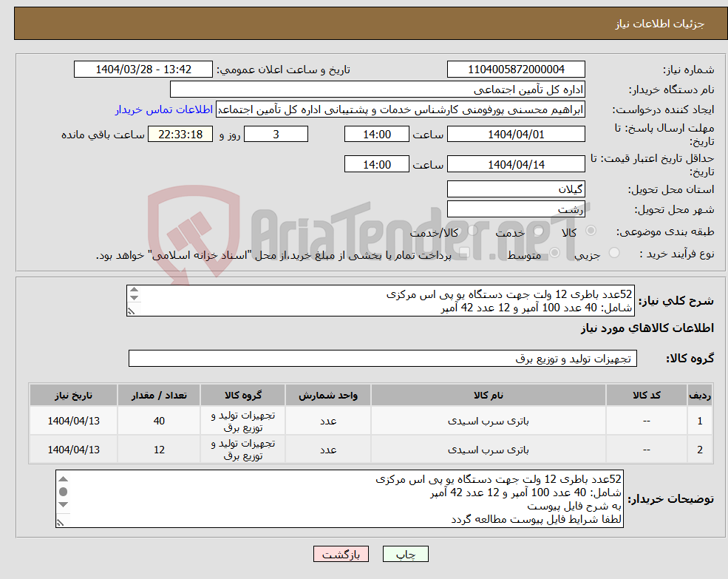Toggle the اسناد خزانه اسلامی payment checkbox

(x=464, y=253)
